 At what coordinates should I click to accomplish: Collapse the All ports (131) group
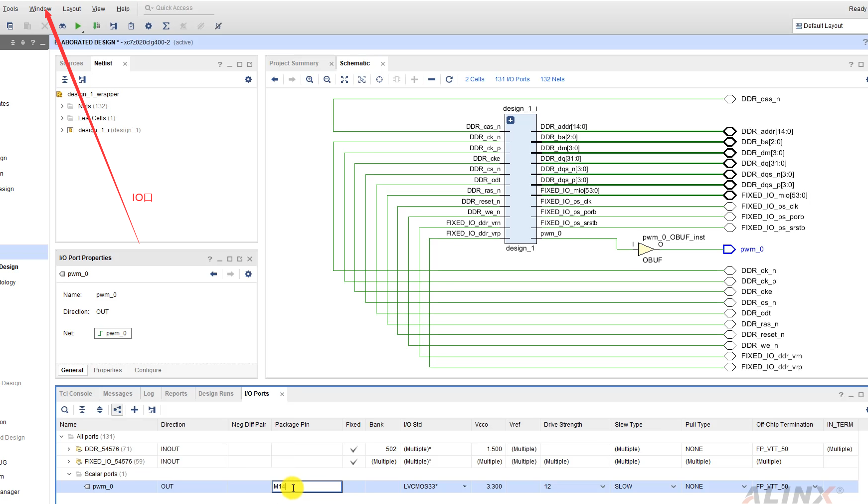(62, 437)
